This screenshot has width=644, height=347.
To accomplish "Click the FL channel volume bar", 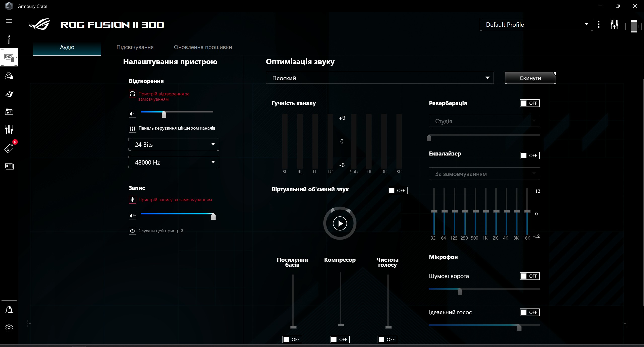I will 315,141.
